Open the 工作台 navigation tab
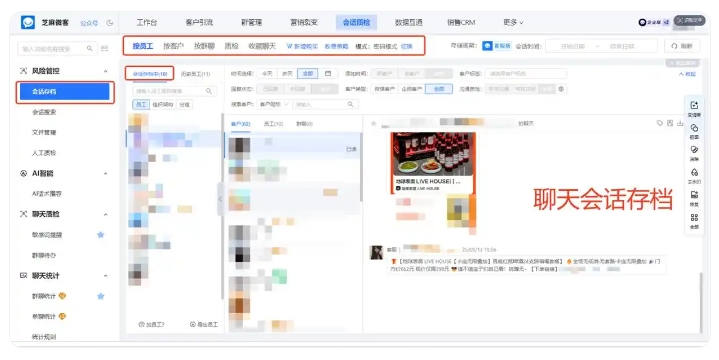This screenshot has width=719, height=360. (147, 22)
